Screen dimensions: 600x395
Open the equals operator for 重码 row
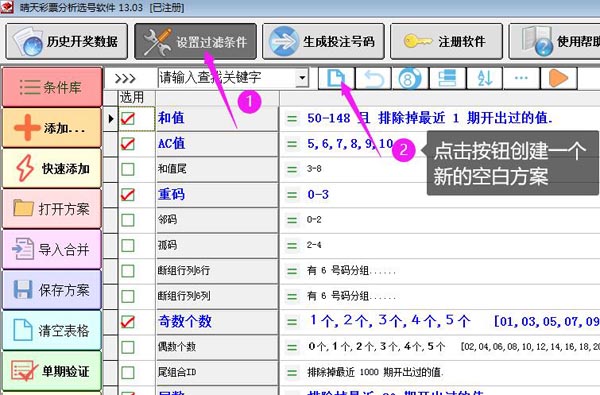[x=292, y=195]
